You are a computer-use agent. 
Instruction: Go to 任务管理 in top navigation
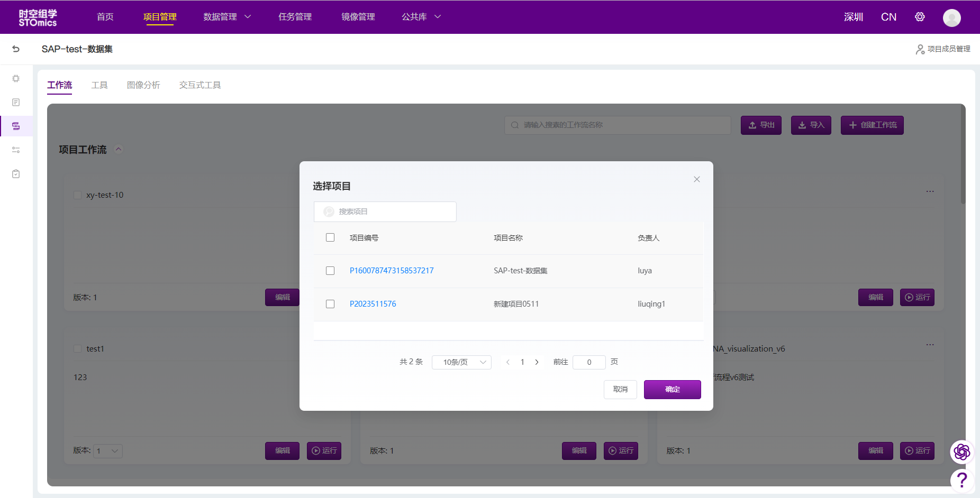(x=295, y=17)
